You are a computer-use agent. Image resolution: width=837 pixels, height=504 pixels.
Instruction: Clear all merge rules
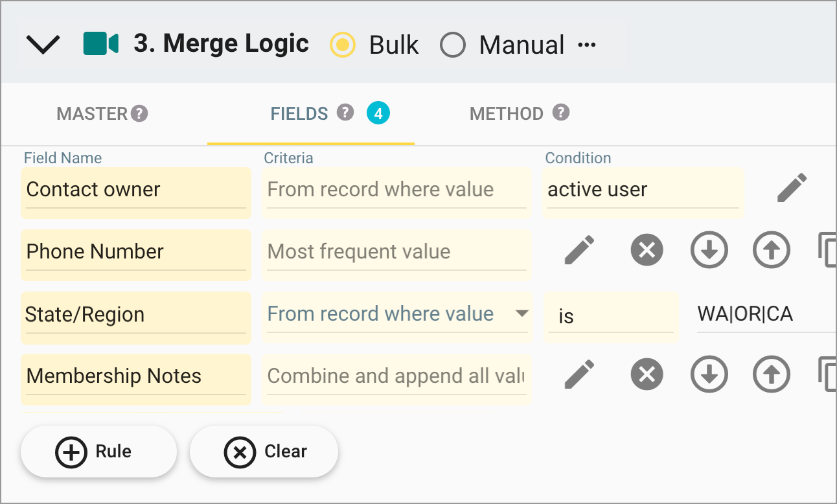point(264,452)
